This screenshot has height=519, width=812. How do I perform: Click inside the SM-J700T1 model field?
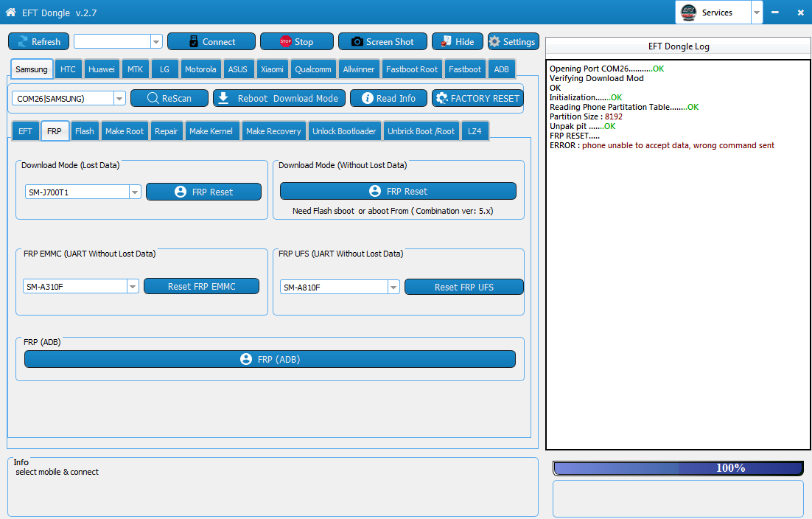click(77, 192)
